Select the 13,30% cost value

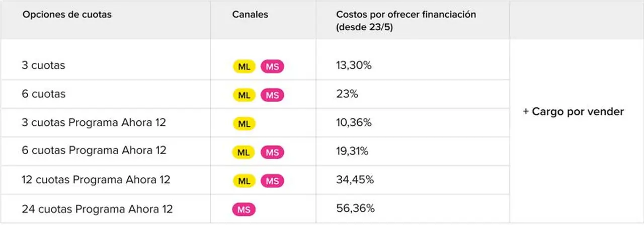click(x=354, y=65)
